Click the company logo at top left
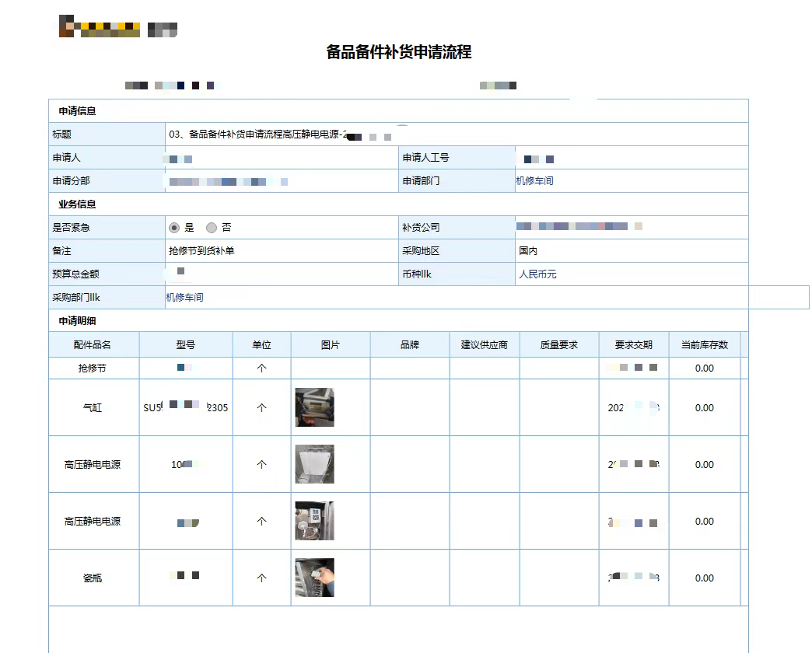Image resolution: width=812 pixels, height=653 pixels. (x=118, y=27)
